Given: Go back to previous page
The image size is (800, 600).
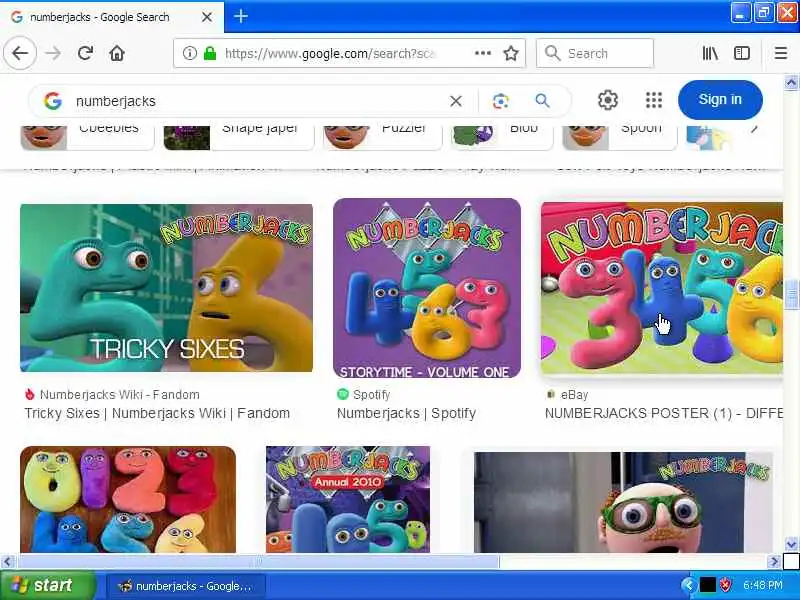Looking at the screenshot, I should [20, 53].
